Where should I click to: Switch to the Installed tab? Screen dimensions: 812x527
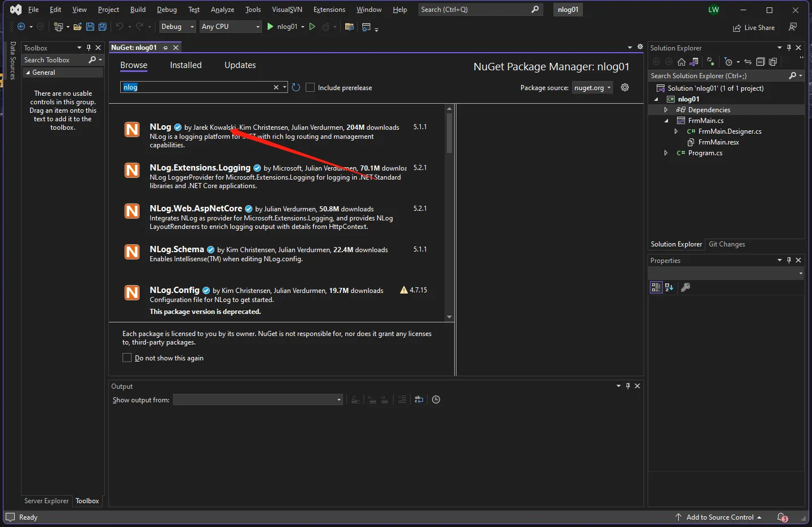(186, 65)
